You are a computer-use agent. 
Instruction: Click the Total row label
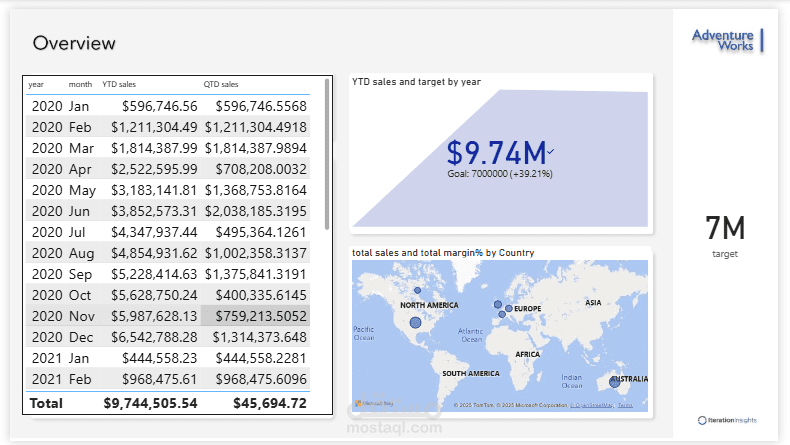tap(46, 403)
